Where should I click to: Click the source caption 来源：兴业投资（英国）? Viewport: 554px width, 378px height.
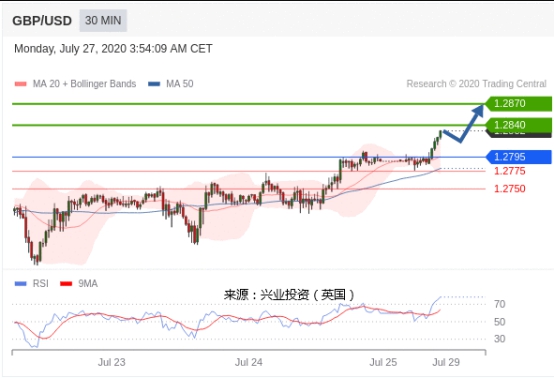click(x=289, y=295)
